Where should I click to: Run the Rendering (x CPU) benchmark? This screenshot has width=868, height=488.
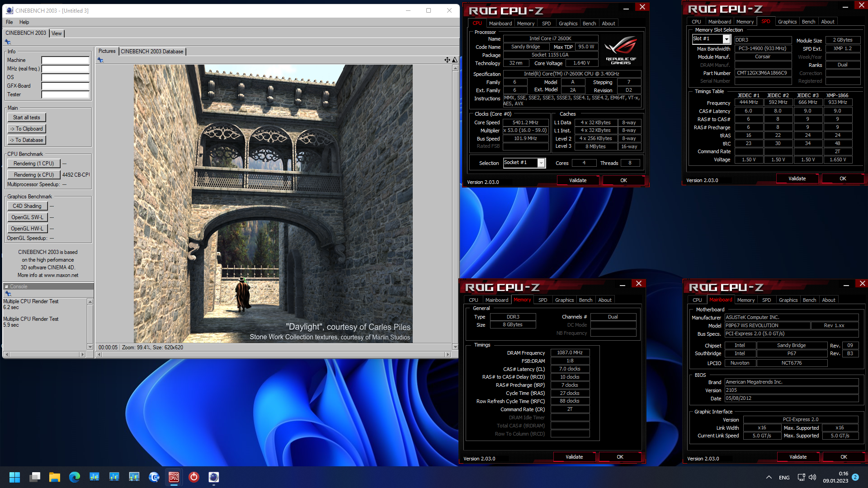[x=33, y=175]
